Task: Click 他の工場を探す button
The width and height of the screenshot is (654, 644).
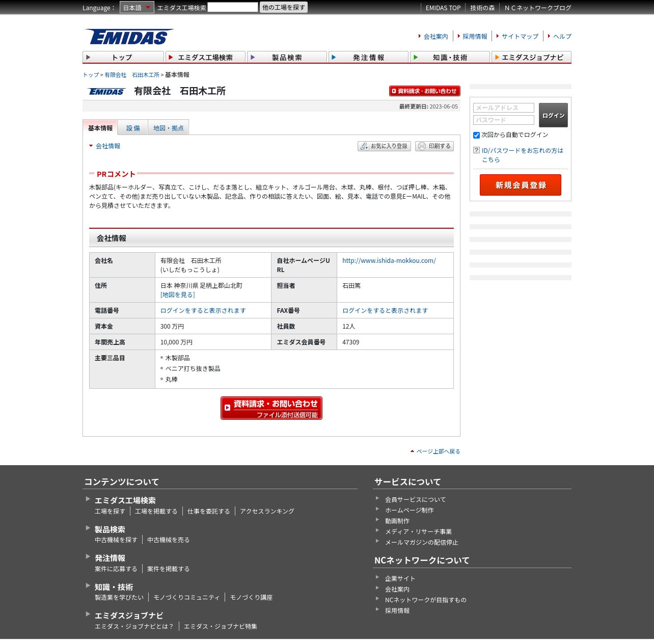Action: (284, 7)
